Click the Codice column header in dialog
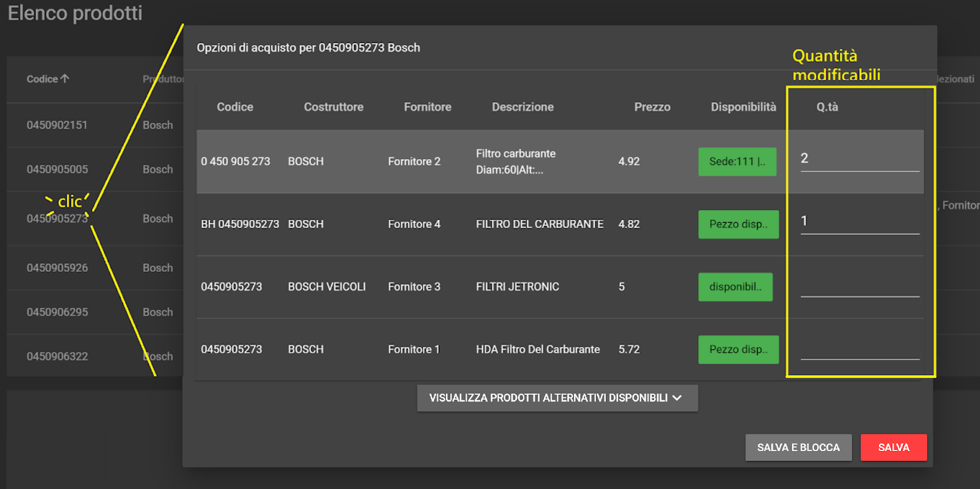The image size is (980, 489). click(x=235, y=107)
